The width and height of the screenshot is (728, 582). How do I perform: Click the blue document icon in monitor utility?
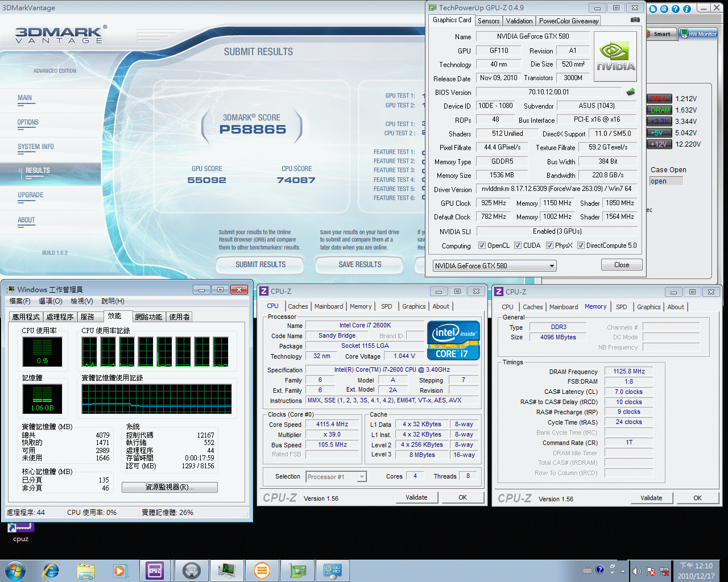[652, 9]
